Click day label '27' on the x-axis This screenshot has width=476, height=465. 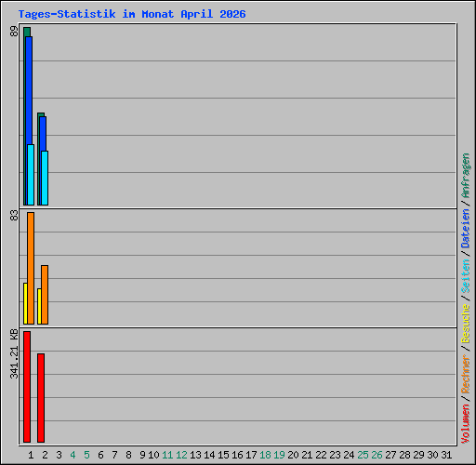[390, 455]
